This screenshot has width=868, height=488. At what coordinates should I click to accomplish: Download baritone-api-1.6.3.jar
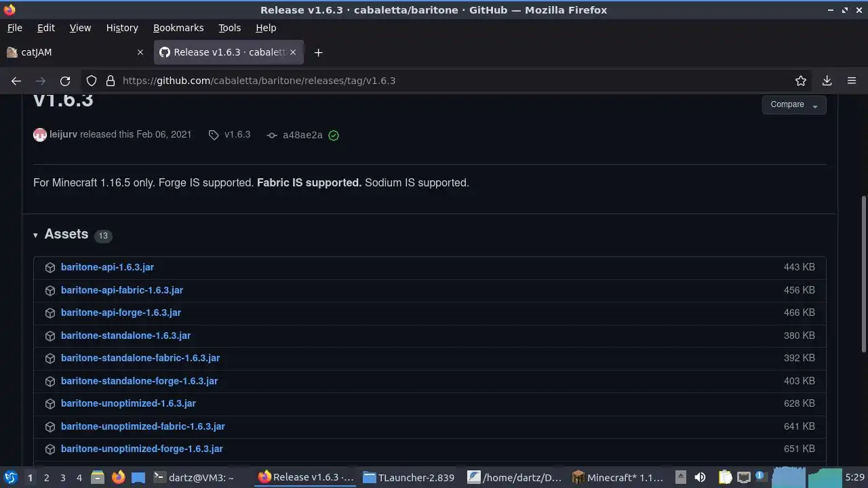107,267
